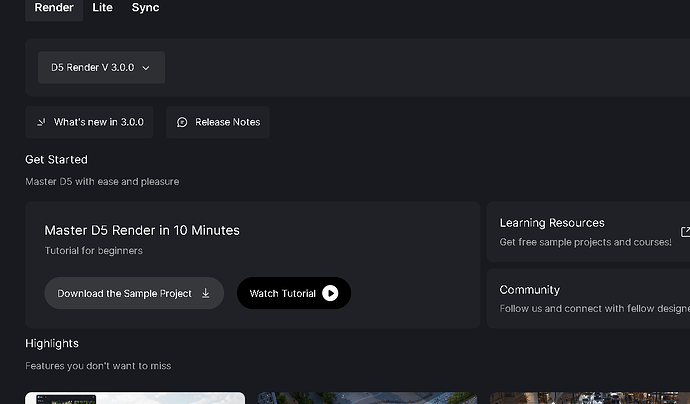Viewport: 690px width, 404px height.
Task: Switch to the Render tab
Action: click(x=54, y=8)
